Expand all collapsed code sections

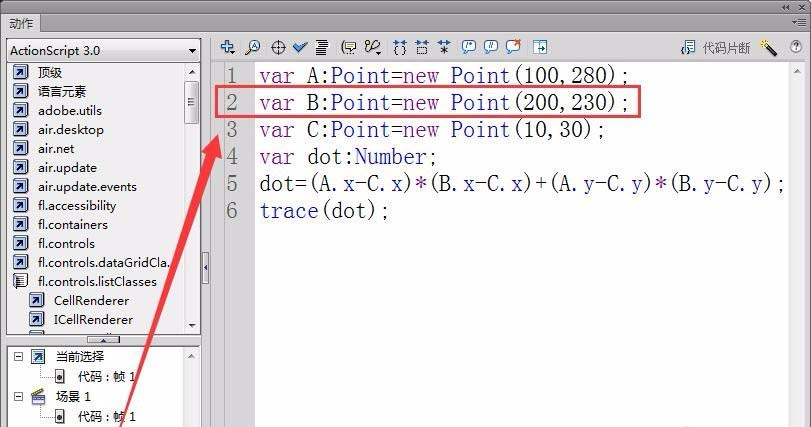click(x=444, y=48)
